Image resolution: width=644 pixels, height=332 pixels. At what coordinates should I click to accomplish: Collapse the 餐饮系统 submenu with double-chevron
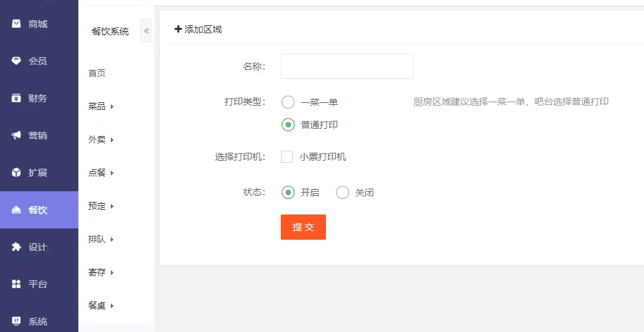(x=146, y=31)
